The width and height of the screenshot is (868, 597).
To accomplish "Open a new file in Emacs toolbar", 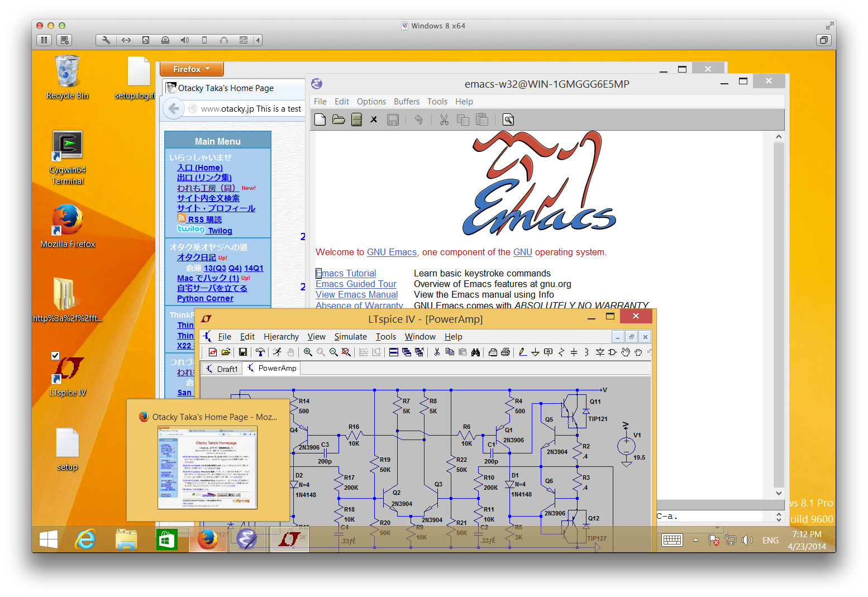I will point(320,120).
